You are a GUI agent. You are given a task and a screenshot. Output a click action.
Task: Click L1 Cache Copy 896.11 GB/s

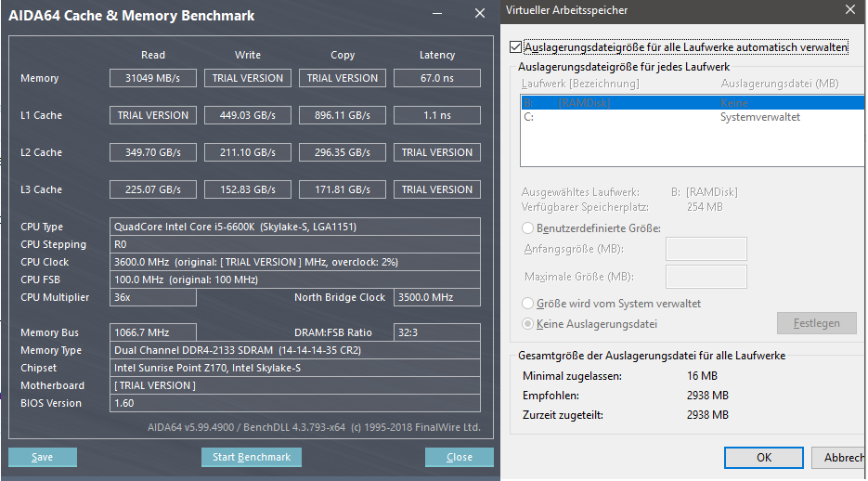click(343, 115)
